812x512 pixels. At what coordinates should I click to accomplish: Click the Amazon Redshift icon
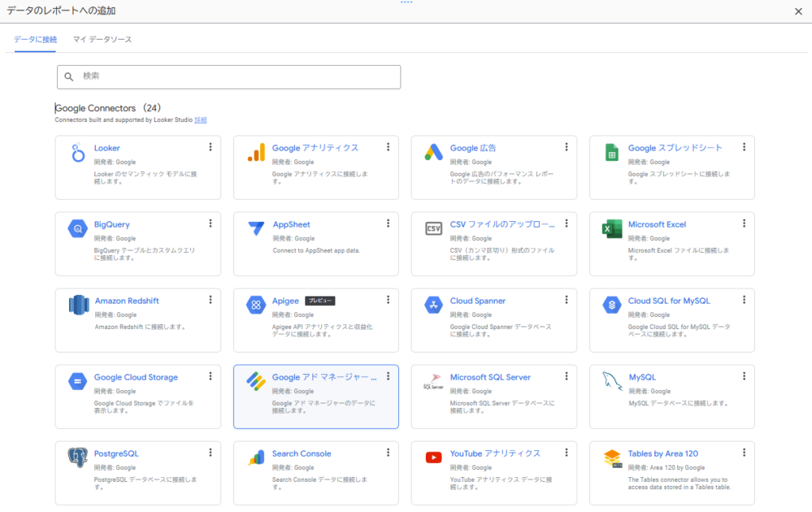pyautogui.click(x=78, y=305)
